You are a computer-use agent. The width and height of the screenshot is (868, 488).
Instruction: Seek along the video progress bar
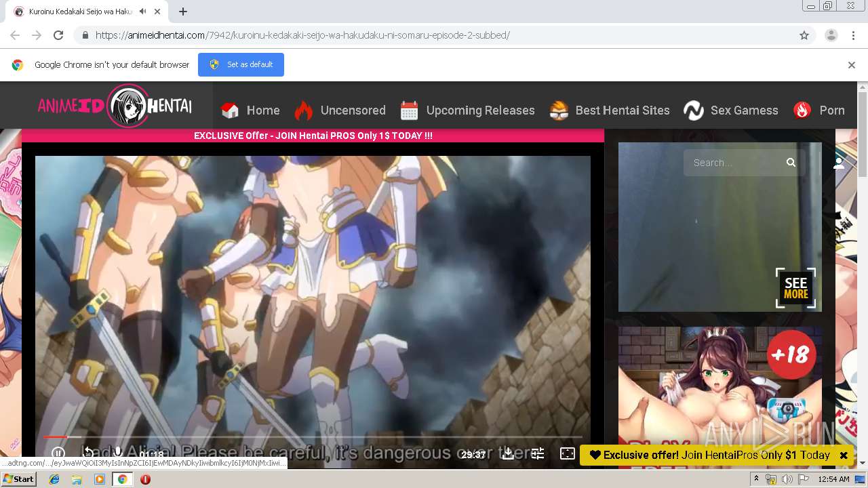[x=313, y=436]
